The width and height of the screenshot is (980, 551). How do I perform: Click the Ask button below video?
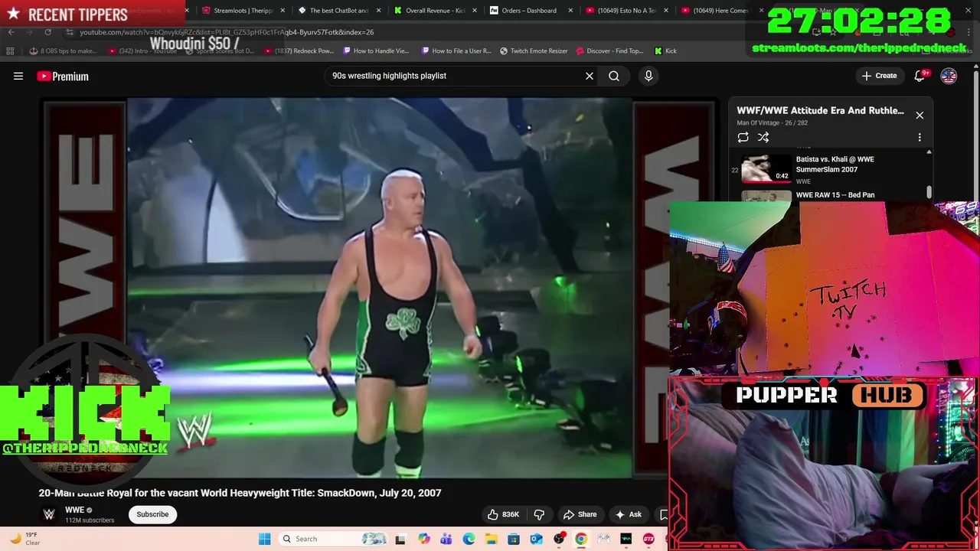point(628,514)
